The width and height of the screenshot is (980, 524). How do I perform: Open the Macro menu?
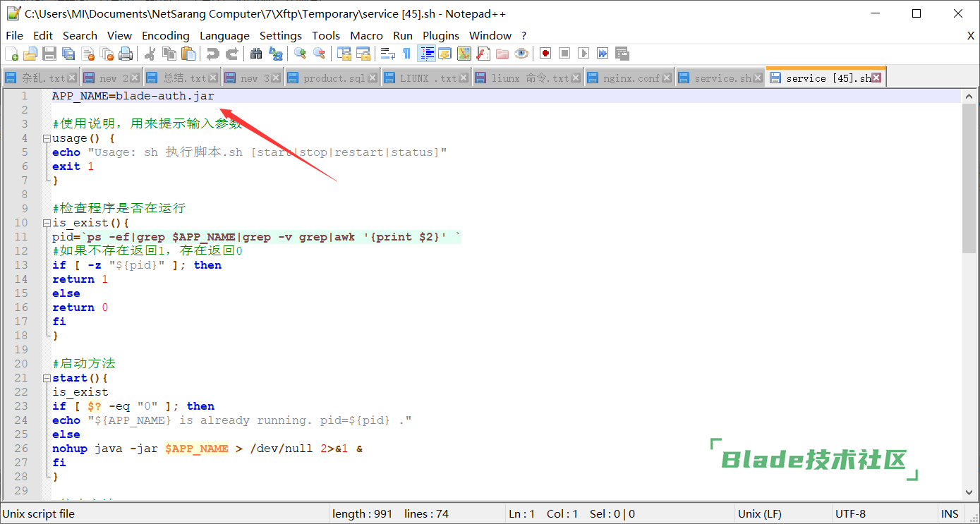coord(367,35)
